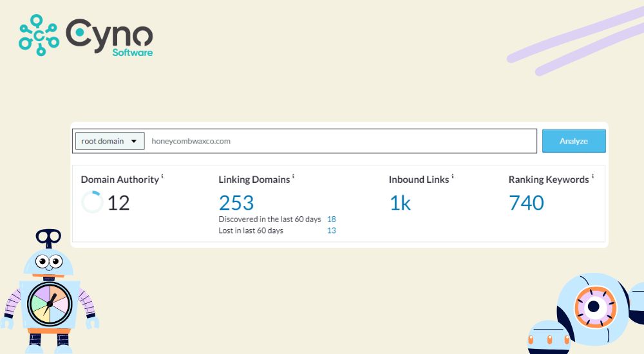Viewport: 644px width, 354px height.
Task: Click the Domain Authority circular gauge
Action: 92,203
